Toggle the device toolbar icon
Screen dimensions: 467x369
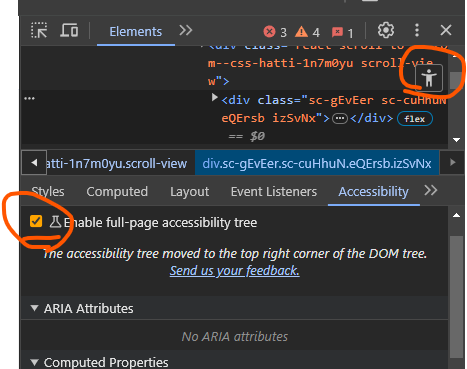[69, 30]
